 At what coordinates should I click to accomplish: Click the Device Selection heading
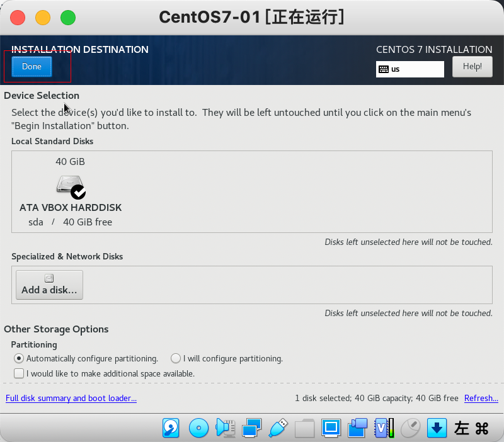(x=42, y=96)
